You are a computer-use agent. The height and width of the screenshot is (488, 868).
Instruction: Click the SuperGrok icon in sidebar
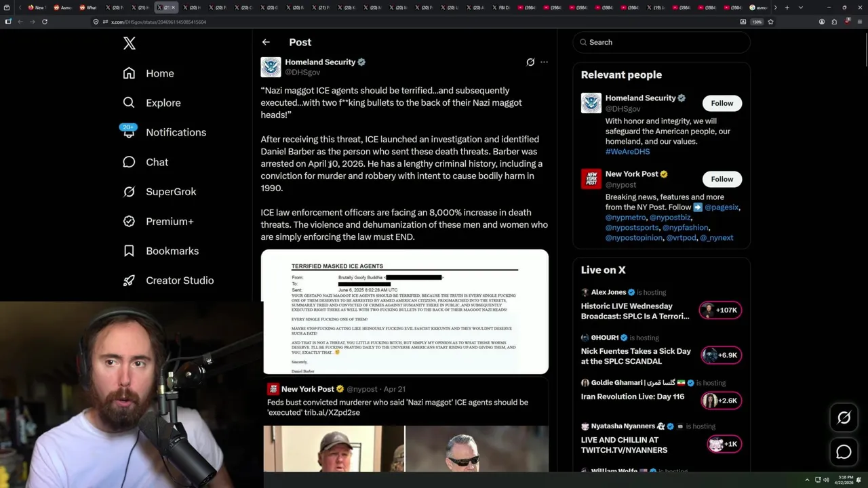coord(129,192)
